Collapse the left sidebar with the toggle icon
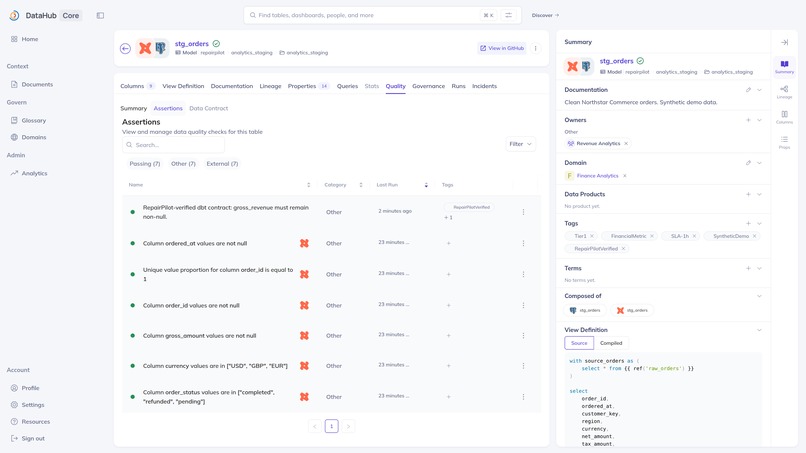The height and width of the screenshot is (453, 806). tap(100, 15)
